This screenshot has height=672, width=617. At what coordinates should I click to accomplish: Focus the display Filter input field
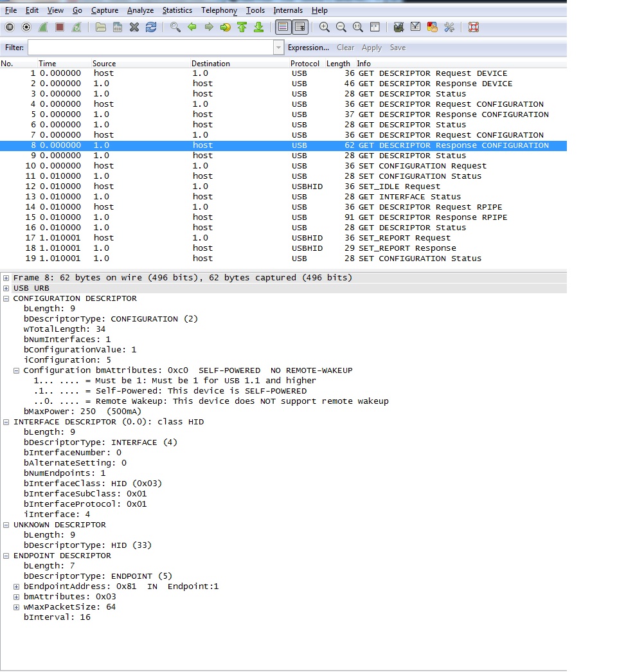pos(150,48)
